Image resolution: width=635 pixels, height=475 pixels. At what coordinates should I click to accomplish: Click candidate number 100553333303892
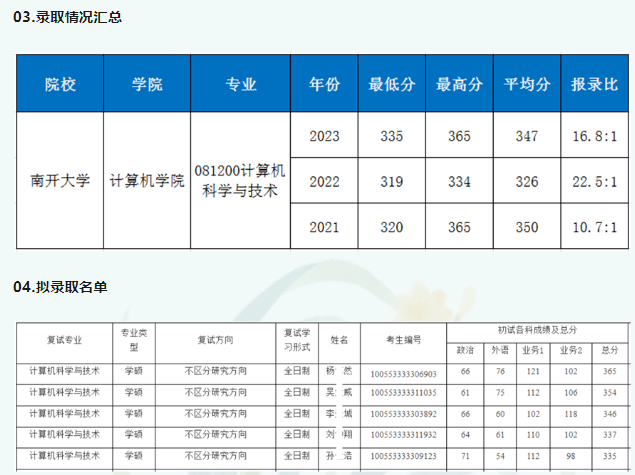coord(403,414)
